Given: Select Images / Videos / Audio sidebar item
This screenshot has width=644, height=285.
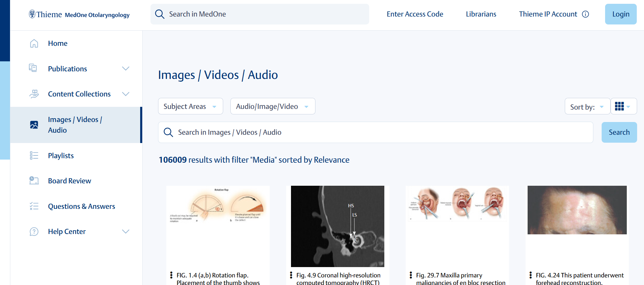Looking at the screenshot, I should click(76, 125).
